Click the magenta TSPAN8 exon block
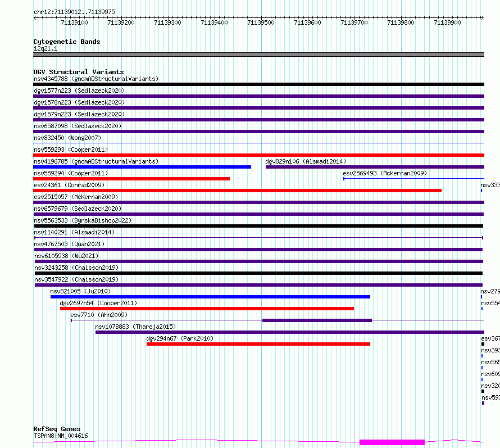Screen dimensions: 500x448 [392, 442]
